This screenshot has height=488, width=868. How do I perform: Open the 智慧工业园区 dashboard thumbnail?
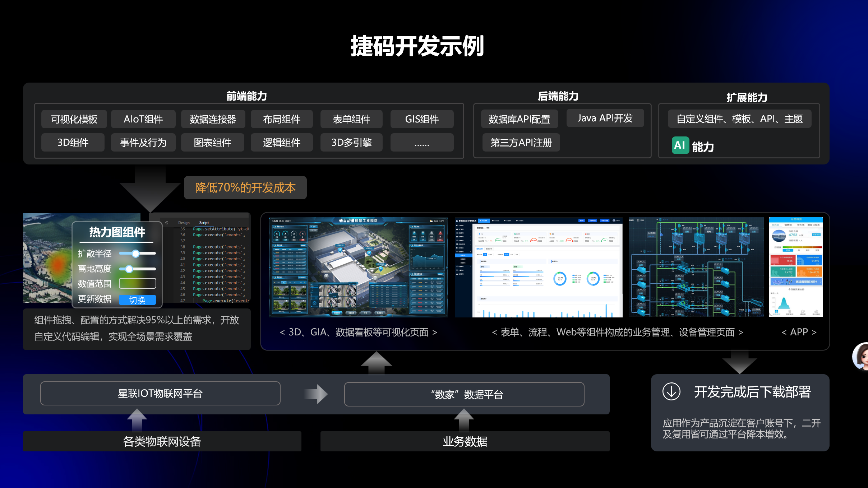point(358,267)
